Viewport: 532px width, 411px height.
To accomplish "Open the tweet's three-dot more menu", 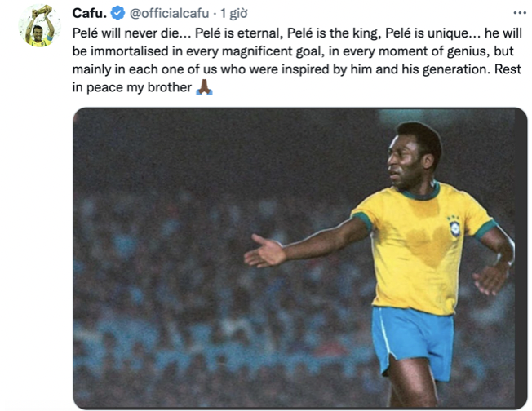I will [520, 13].
